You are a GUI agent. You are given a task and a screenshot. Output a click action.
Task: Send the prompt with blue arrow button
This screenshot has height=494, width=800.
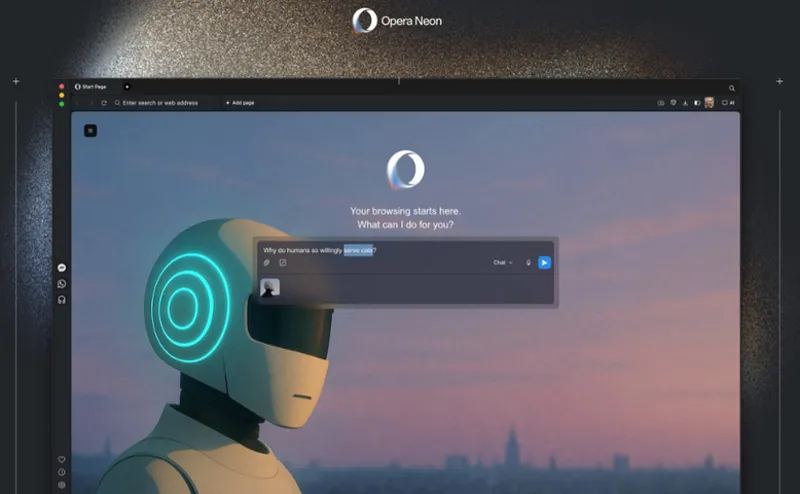(x=544, y=262)
